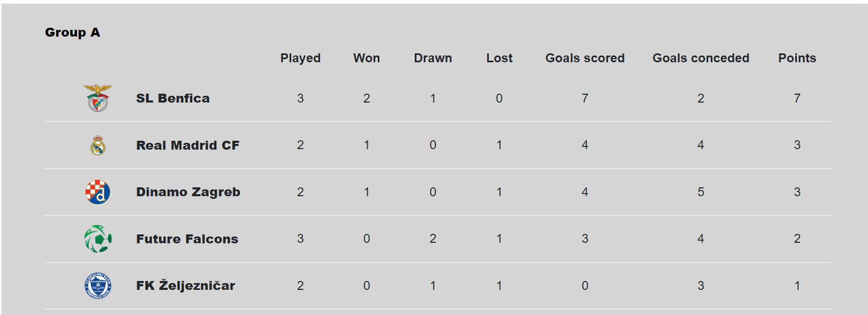The image size is (868, 315).
Task: Click the Goals conceded column header
Action: pyautogui.click(x=700, y=58)
